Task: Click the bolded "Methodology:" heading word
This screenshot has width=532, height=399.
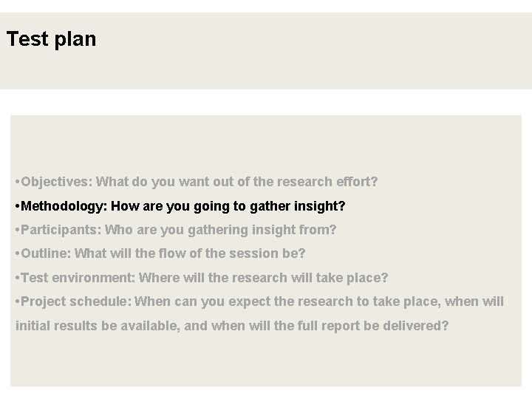Action: [x=64, y=205]
